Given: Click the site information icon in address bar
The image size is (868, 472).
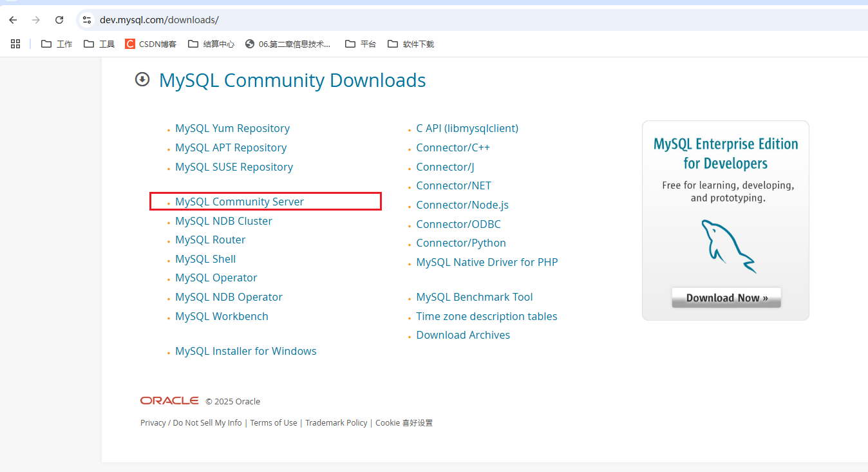Looking at the screenshot, I should [86, 20].
